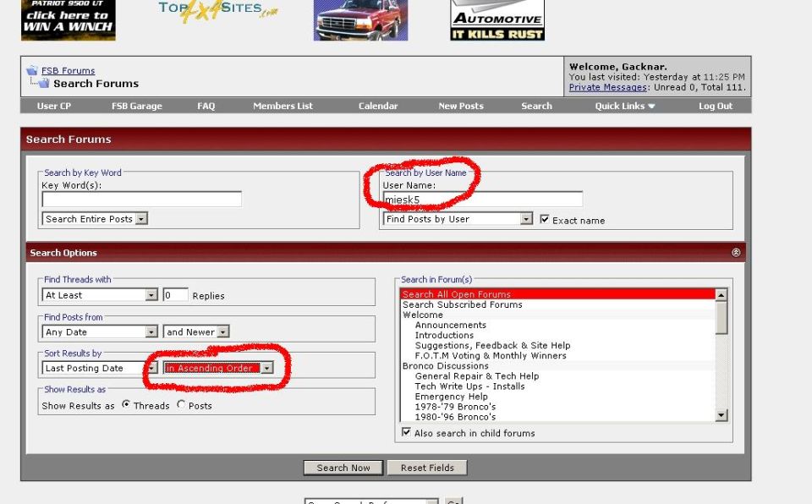Toggle Also search in child forums

pos(407,432)
